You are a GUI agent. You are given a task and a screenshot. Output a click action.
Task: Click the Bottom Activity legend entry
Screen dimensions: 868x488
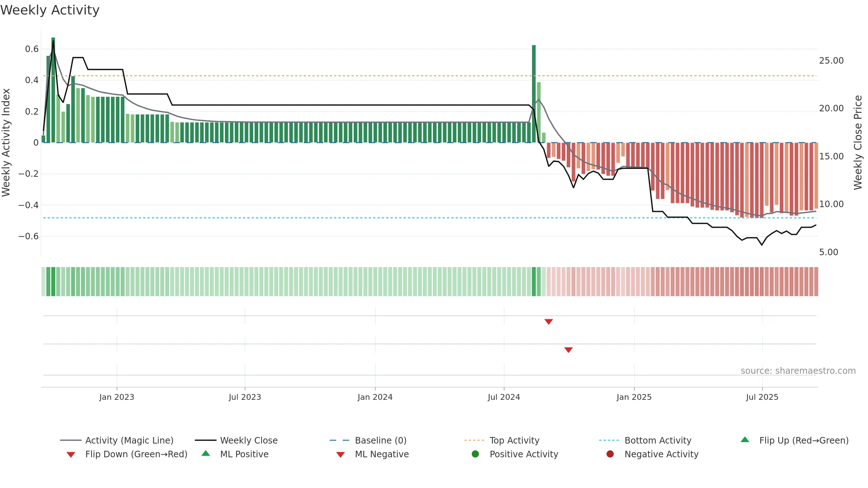click(645, 440)
